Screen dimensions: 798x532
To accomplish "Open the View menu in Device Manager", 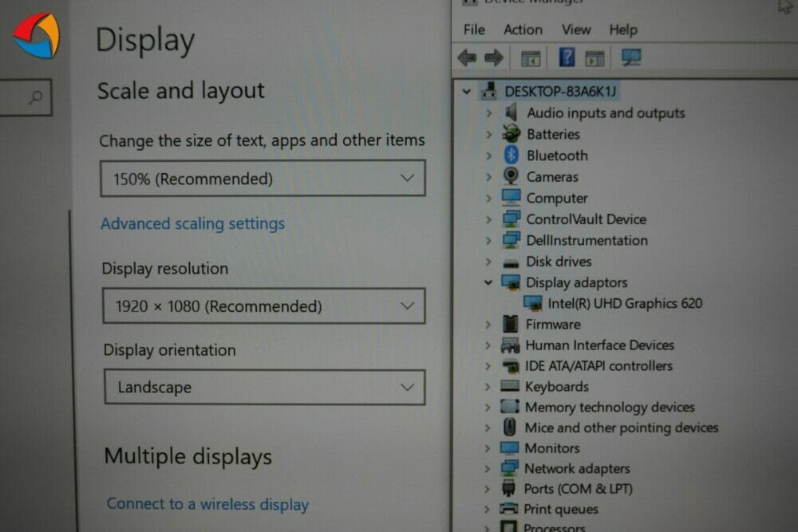I will 576,30.
